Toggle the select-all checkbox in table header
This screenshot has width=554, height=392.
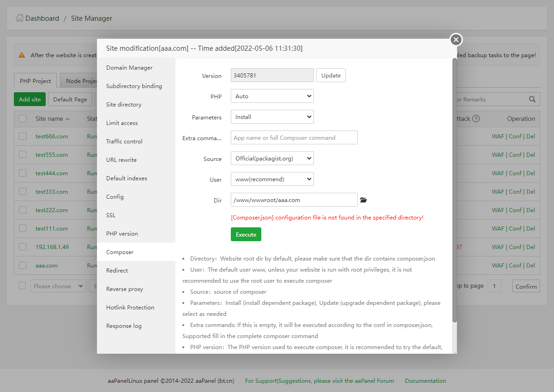click(x=23, y=119)
